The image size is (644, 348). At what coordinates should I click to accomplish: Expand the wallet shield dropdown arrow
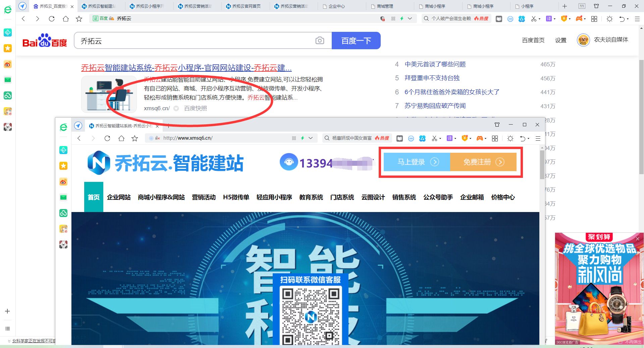(570, 19)
